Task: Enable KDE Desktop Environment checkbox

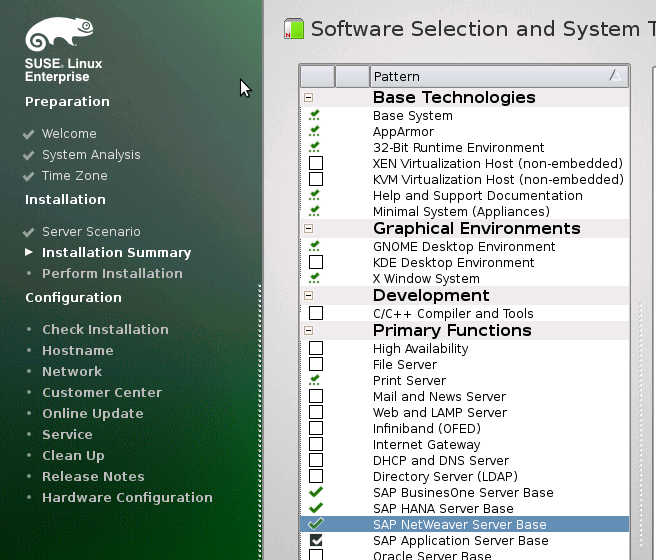Action: (x=316, y=262)
